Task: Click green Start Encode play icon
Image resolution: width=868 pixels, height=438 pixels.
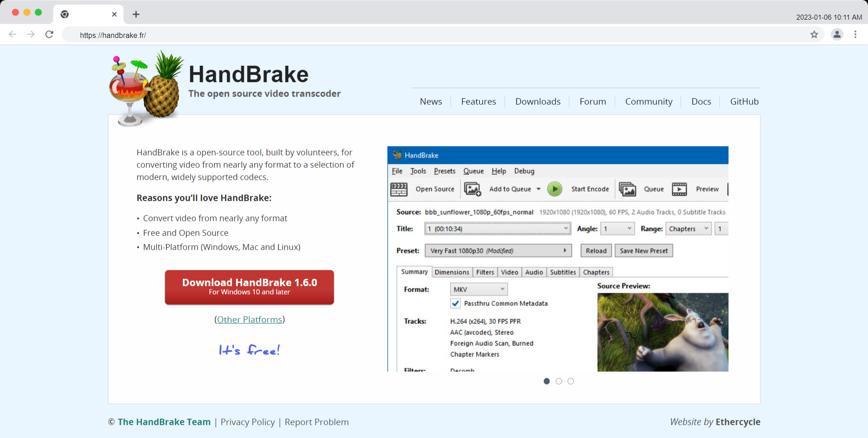Action: [x=555, y=189]
